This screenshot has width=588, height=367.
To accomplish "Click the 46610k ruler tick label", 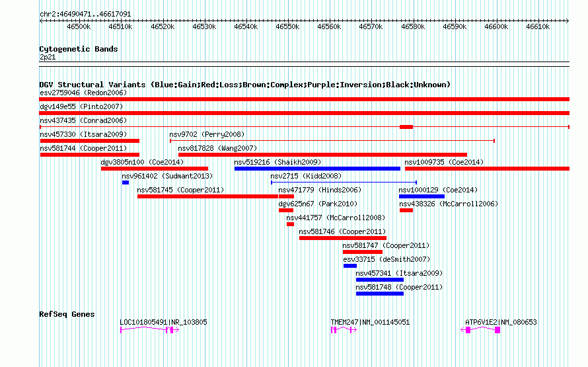I will pyautogui.click(x=538, y=26).
